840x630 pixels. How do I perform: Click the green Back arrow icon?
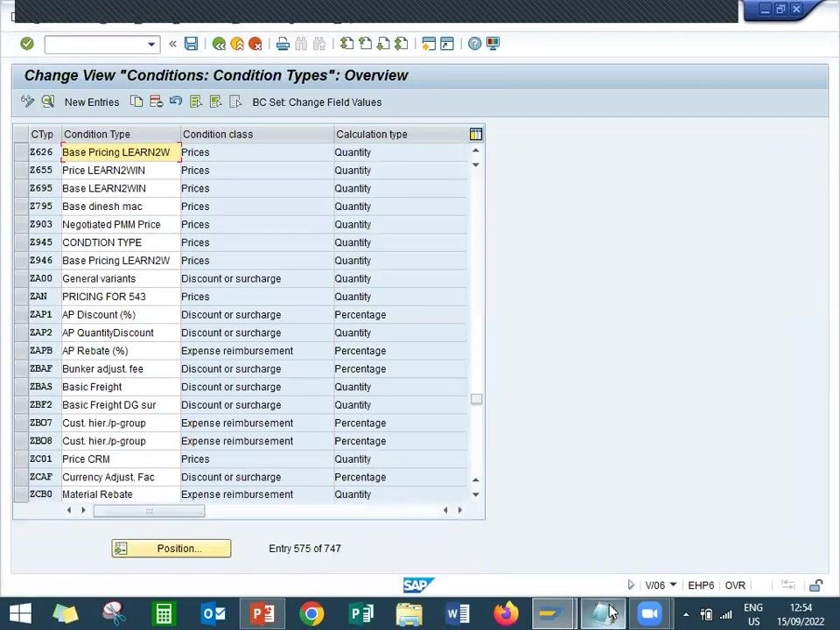pos(219,44)
